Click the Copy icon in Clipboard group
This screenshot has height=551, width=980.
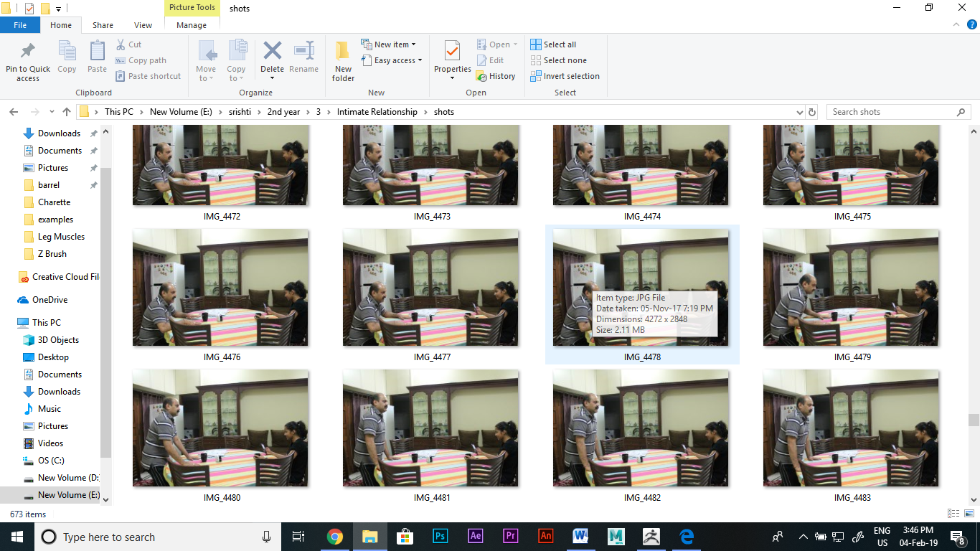(67, 52)
